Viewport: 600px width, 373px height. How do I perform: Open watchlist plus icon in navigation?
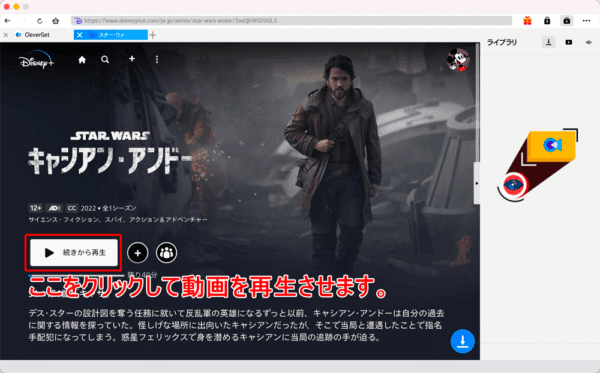[x=132, y=59]
